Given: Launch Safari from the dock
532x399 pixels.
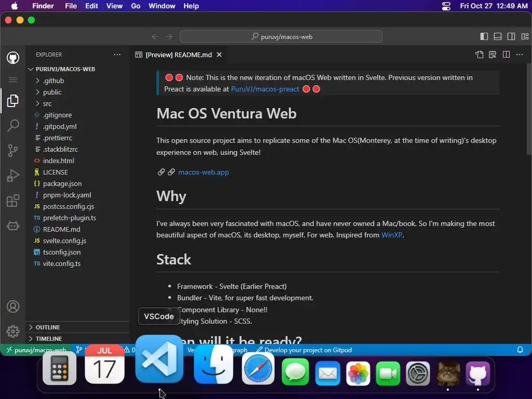Looking at the screenshot, I should [258, 368].
